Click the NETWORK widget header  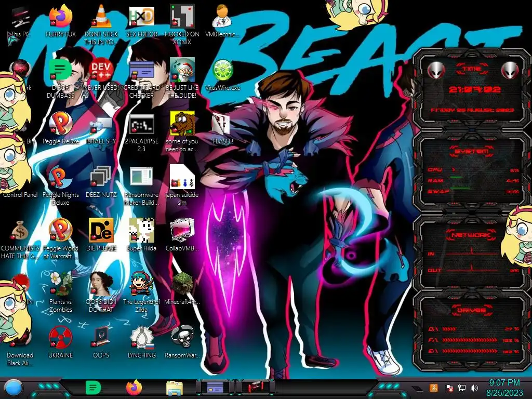click(x=472, y=235)
